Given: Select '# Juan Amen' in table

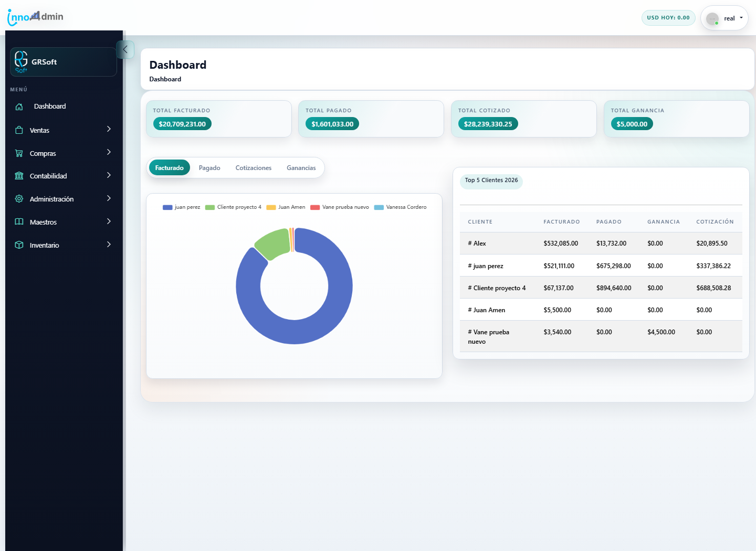Looking at the screenshot, I should pyautogui.click(x=487, y=310).
